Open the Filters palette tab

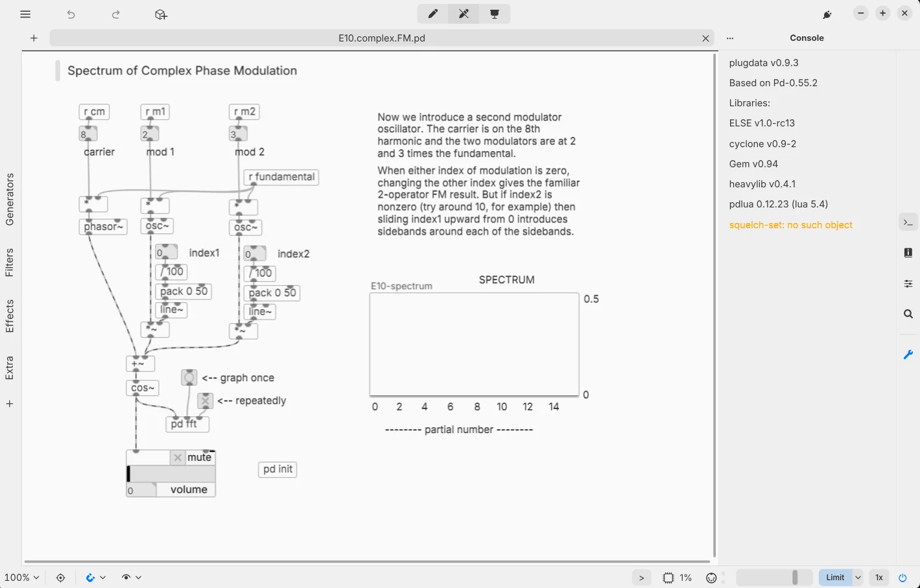pyautogui.click(x=10, y=263)
